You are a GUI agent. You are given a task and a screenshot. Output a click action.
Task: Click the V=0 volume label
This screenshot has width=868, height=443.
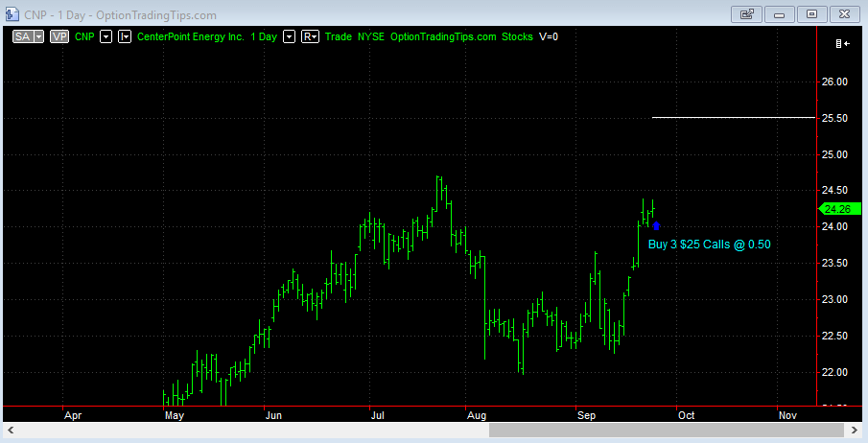pos(549,36)
